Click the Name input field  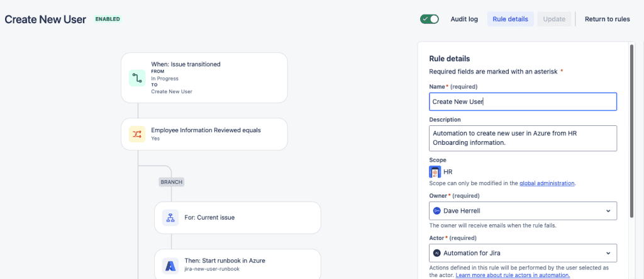(x=523, y=101)
